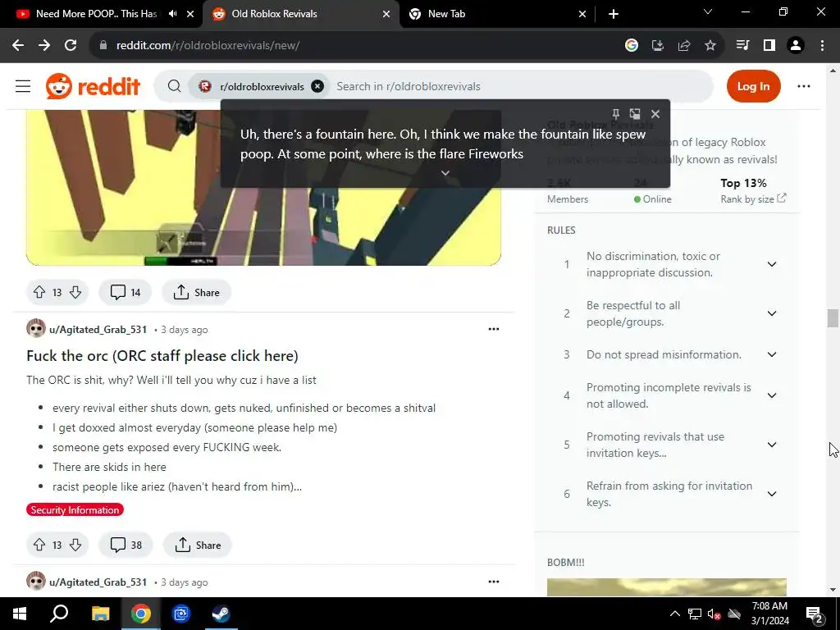Viewport: 840px width, 630px height.
Task: Play the video thumbnail in top post
Action: point(263,188)
